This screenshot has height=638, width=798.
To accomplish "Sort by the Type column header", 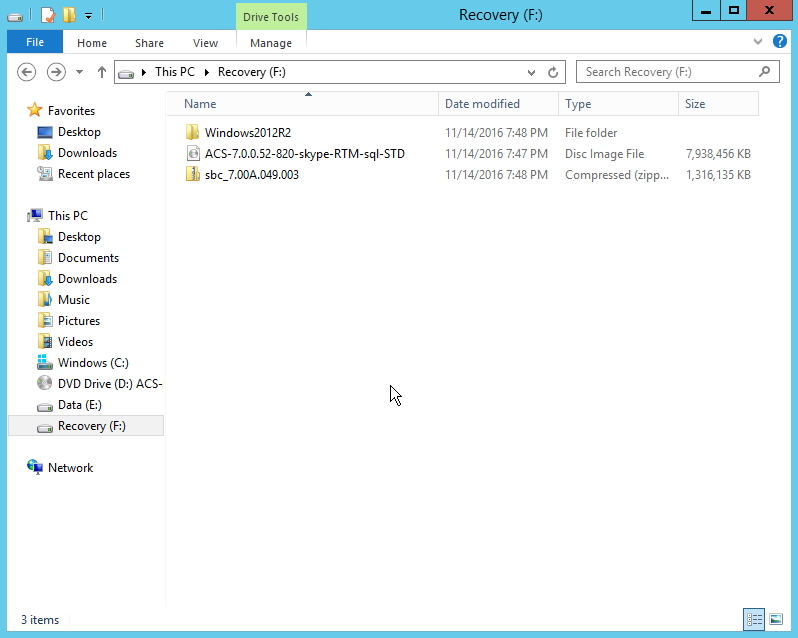I will [618, 104].
